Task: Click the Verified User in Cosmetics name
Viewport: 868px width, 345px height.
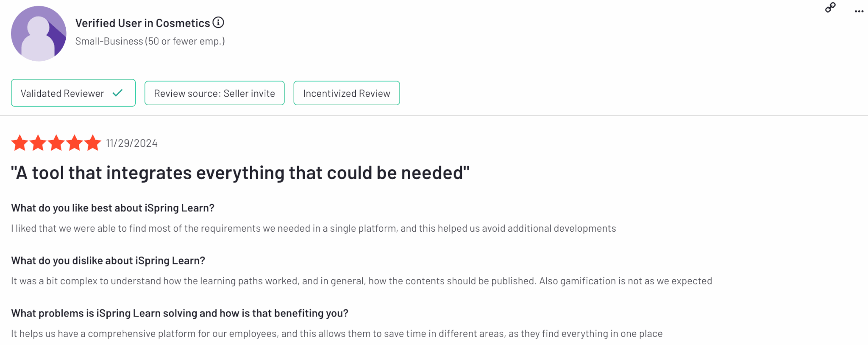Action: pos(142,23)
